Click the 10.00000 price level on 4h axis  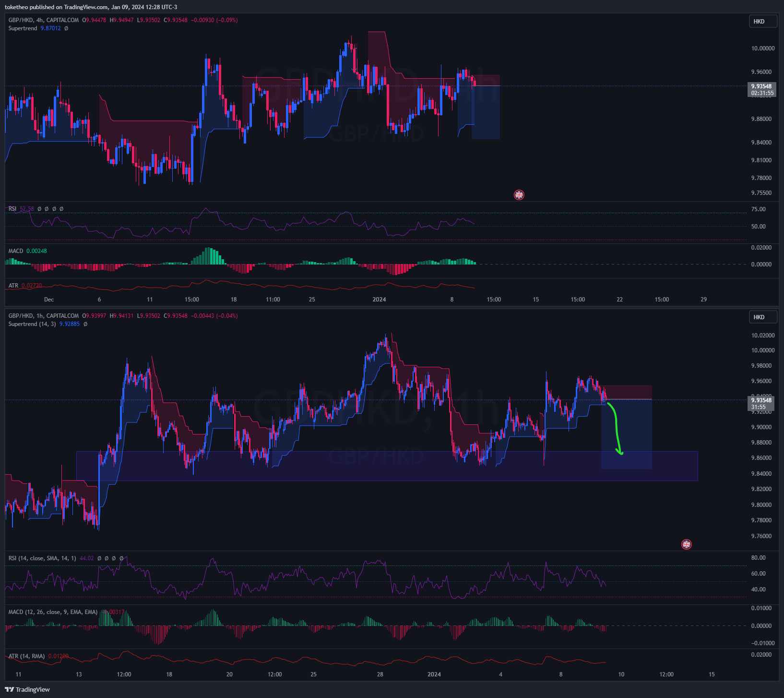point(763,48)
